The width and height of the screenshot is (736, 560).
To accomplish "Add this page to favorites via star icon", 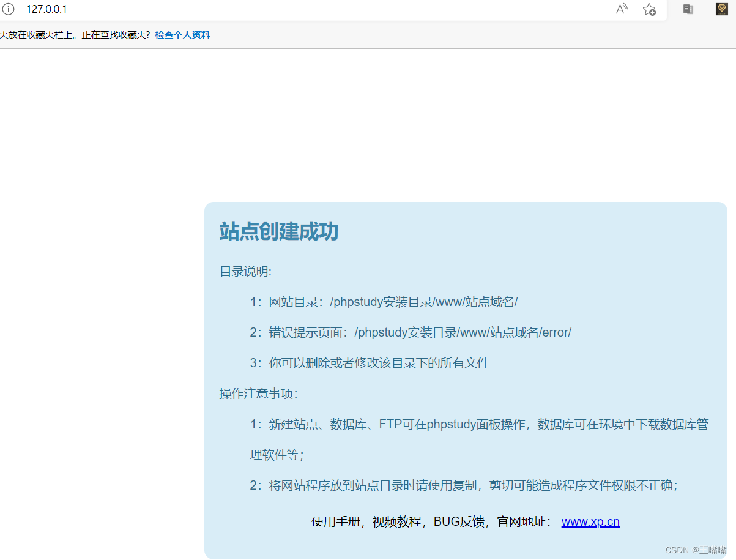I will tap(649, 9).
